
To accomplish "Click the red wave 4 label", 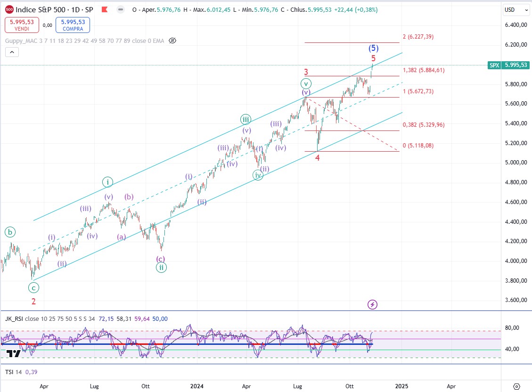I will click(x=318, y=158).
